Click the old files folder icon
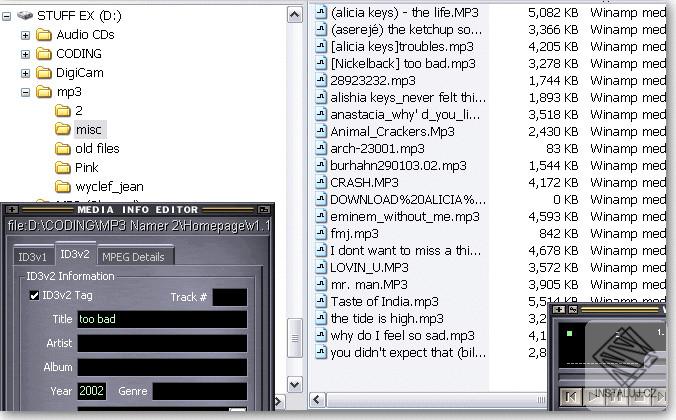Image resolution: width=676 pixels, height=420 pixels. pyautogui.click(x=63, y=149)
